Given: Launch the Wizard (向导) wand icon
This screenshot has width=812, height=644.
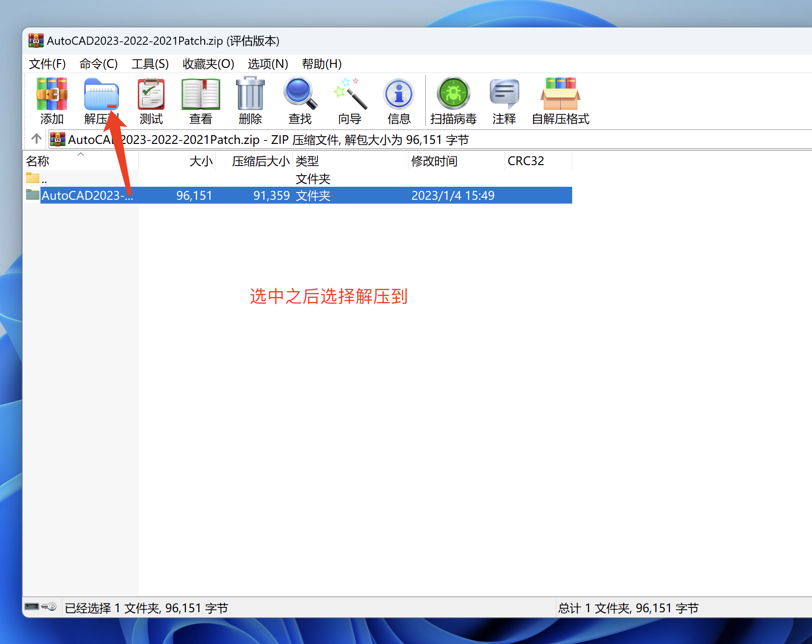Looking at the screenshot, I should [x=350, y=93].
